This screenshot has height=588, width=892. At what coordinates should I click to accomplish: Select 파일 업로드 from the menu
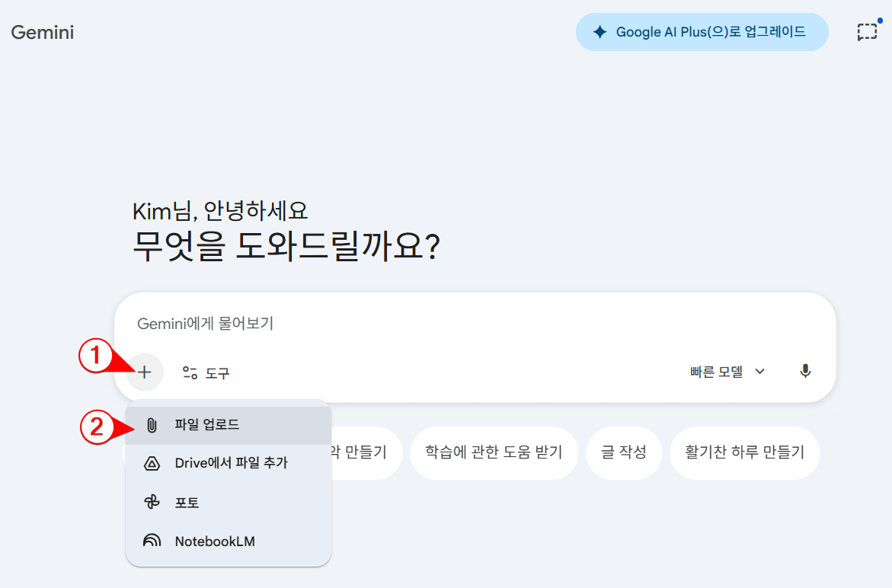pos(207,425)
